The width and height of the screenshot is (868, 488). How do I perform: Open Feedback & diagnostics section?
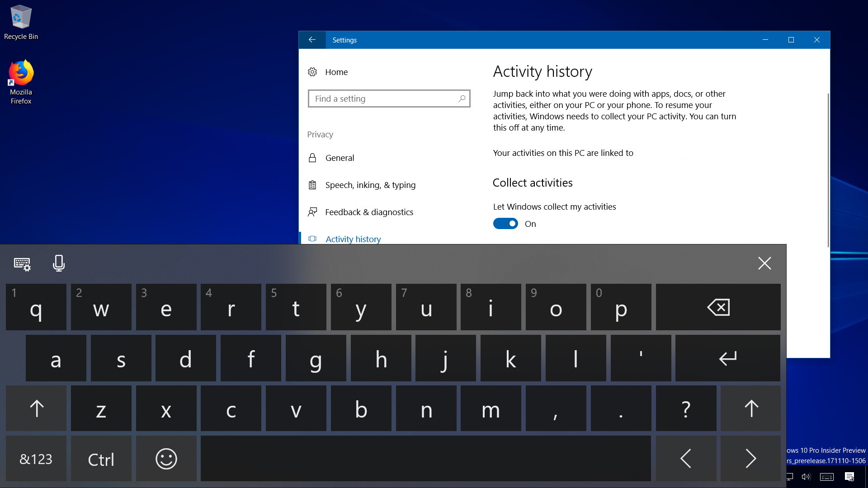[369, 212]
